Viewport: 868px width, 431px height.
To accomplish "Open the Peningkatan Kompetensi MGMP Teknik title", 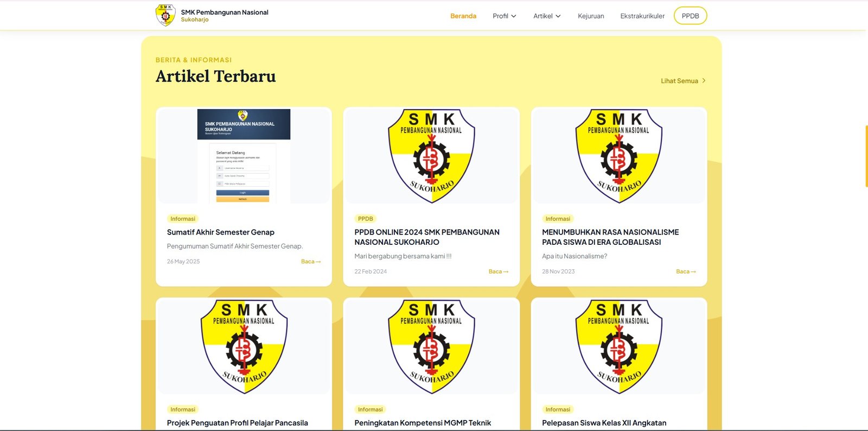I will click(x=423, y=423).
